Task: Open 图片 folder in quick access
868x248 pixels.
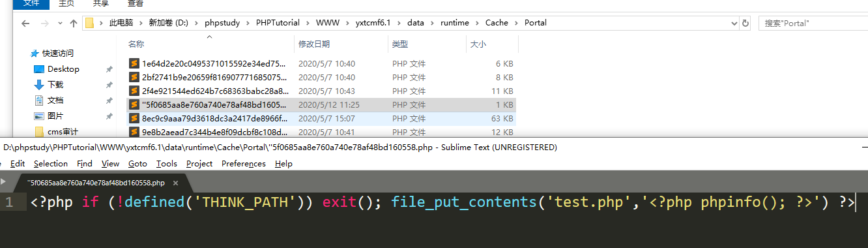Action: click(x=55, y=116)
